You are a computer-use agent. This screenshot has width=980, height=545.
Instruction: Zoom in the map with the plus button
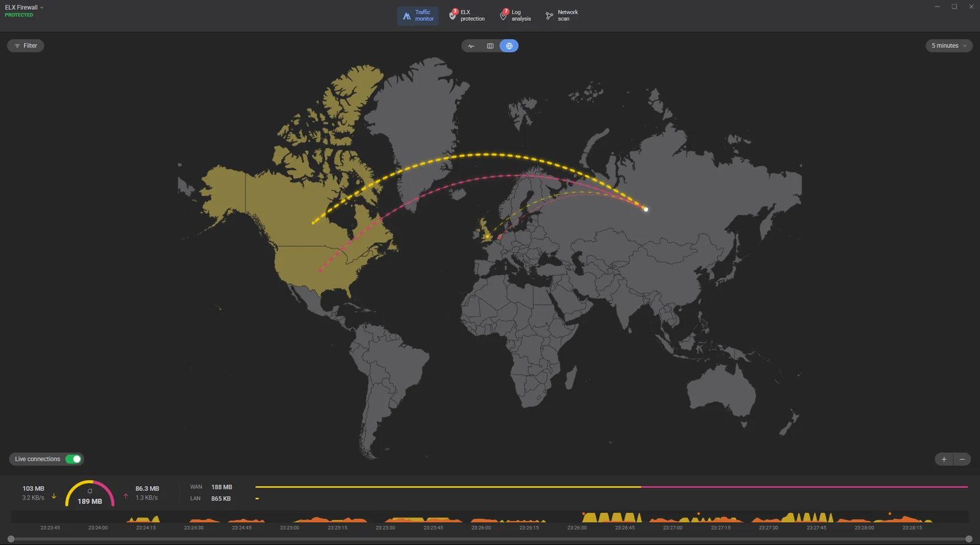point(944,459)
